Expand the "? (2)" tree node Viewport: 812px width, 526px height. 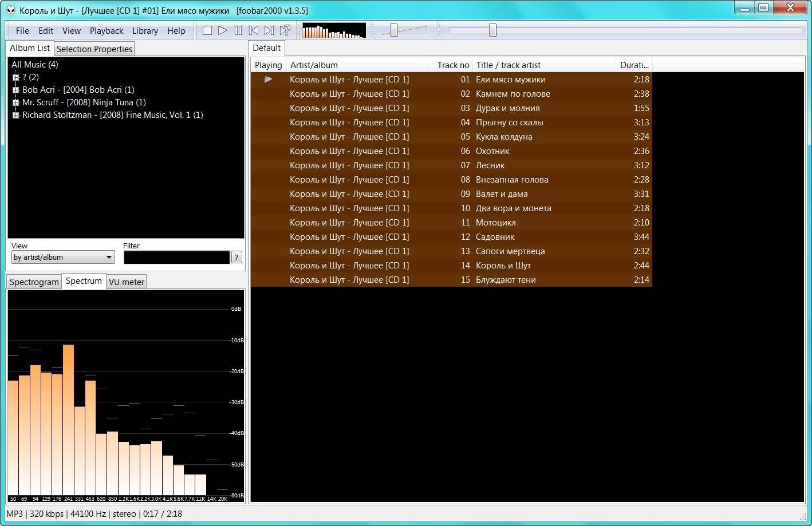(x=15, y=77)
